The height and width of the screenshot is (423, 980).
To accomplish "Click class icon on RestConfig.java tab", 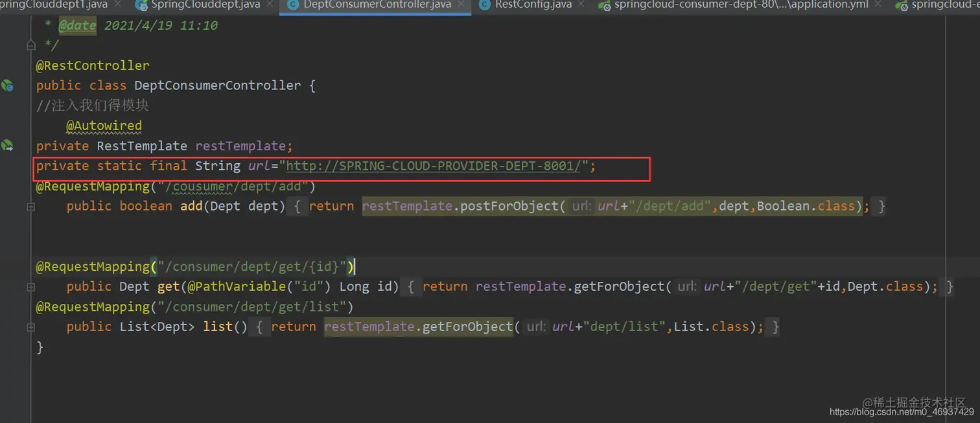I will (484, 5).
